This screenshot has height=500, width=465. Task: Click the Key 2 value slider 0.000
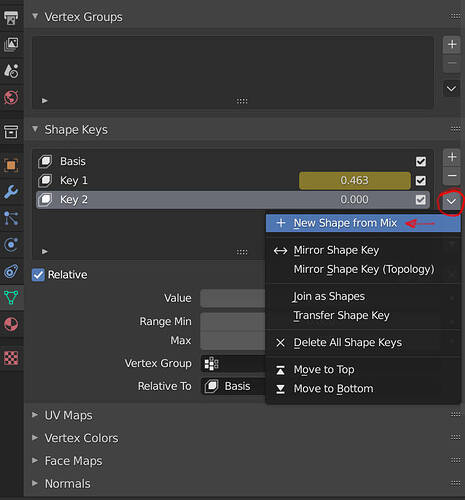tap(355, 200)
